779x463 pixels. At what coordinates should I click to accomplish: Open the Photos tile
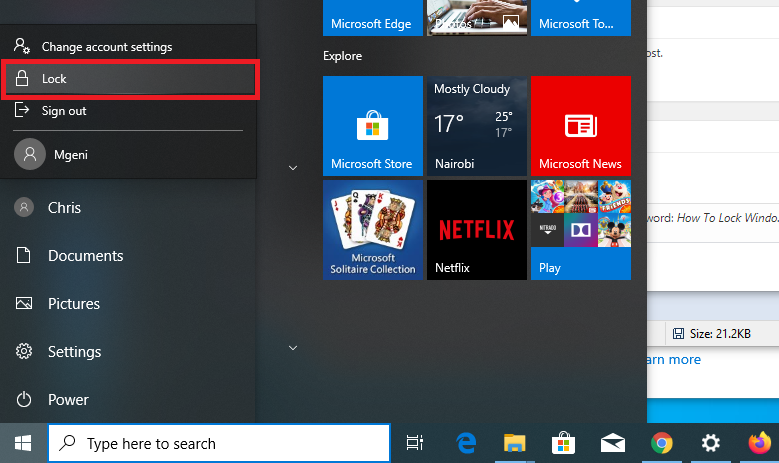click(477, 18)
